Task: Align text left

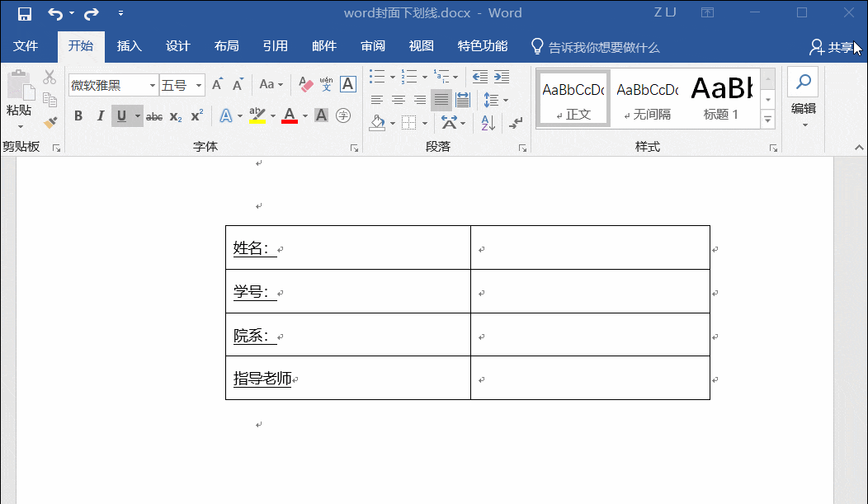Action: click(377, 100)
